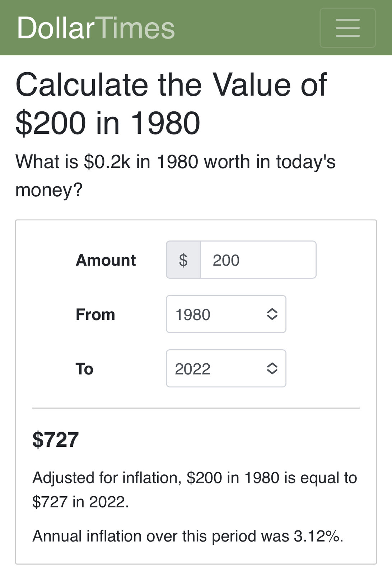Click the word Times in the logo

point(135,28)
